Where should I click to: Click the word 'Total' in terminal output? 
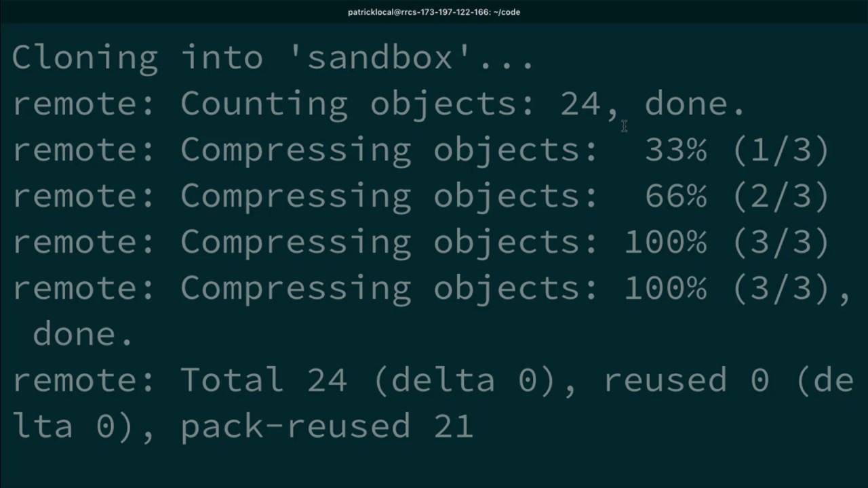232,380
